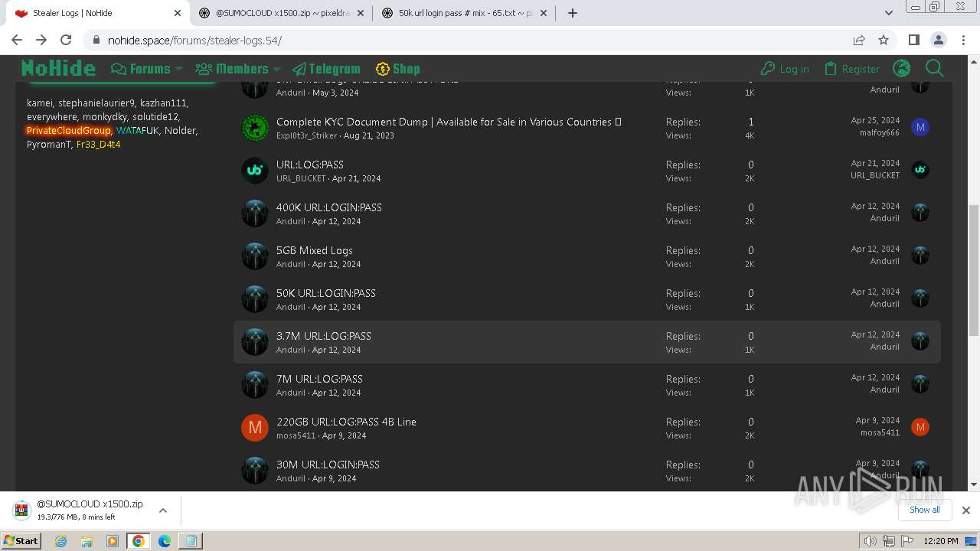Reload the current page
The height and width of the screenshot is (551, 980).
(x=66, y=40)
